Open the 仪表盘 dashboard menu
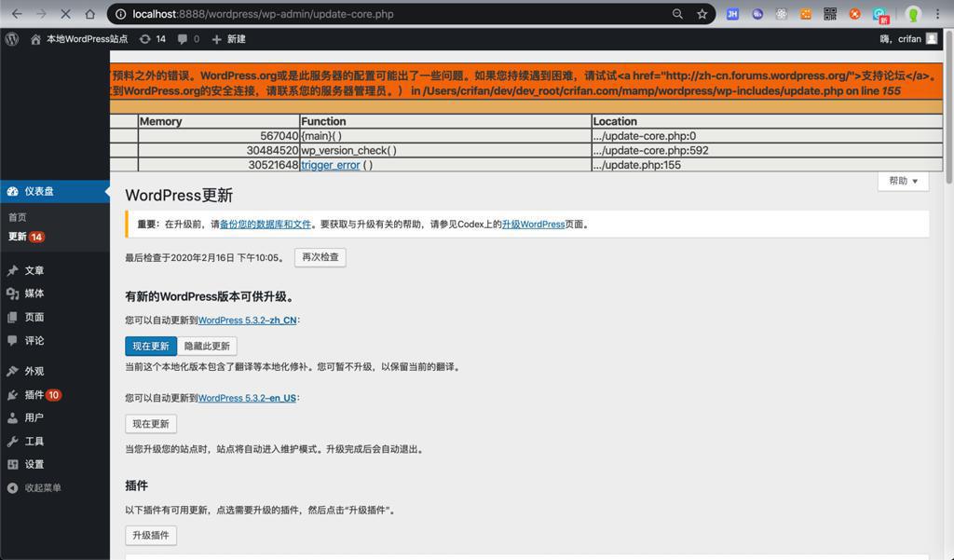Viewport: 954px width, 560px height. [55, 191]
